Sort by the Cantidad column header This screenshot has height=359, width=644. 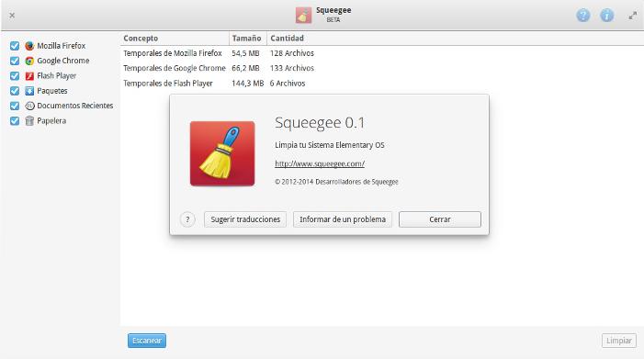(x=287, y=39)
